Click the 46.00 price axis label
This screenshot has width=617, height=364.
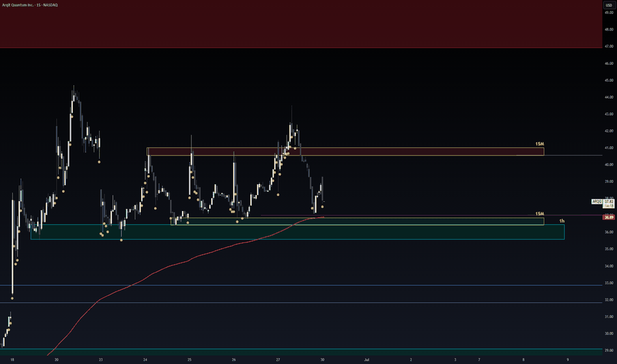coord(609,64)
